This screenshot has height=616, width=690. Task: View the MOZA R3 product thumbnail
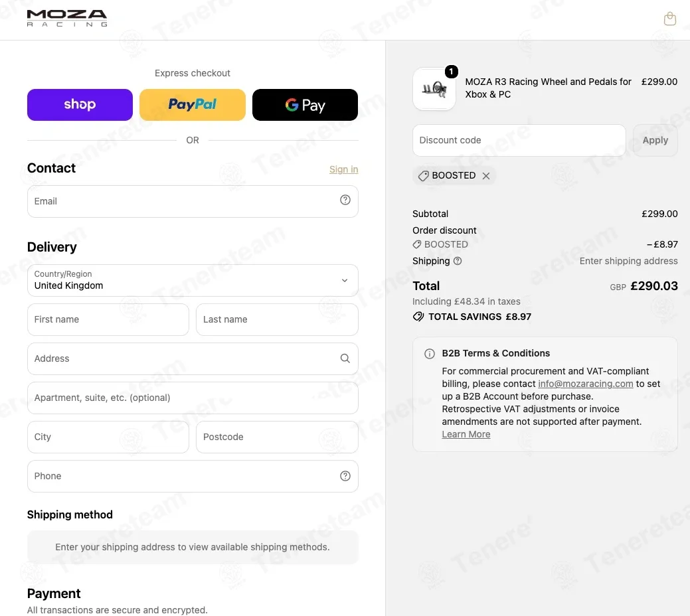coord(434,88)
